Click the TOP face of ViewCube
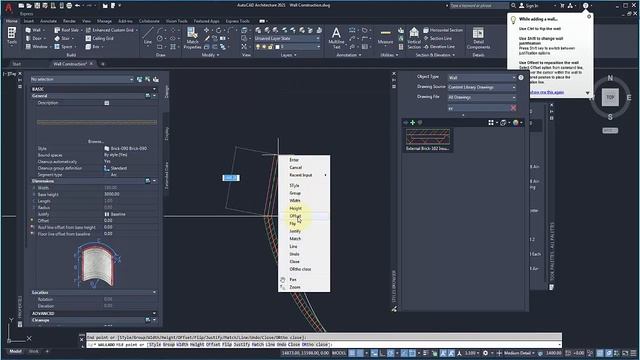The width and height of the screenshot is (640, 360). [610, 98]
